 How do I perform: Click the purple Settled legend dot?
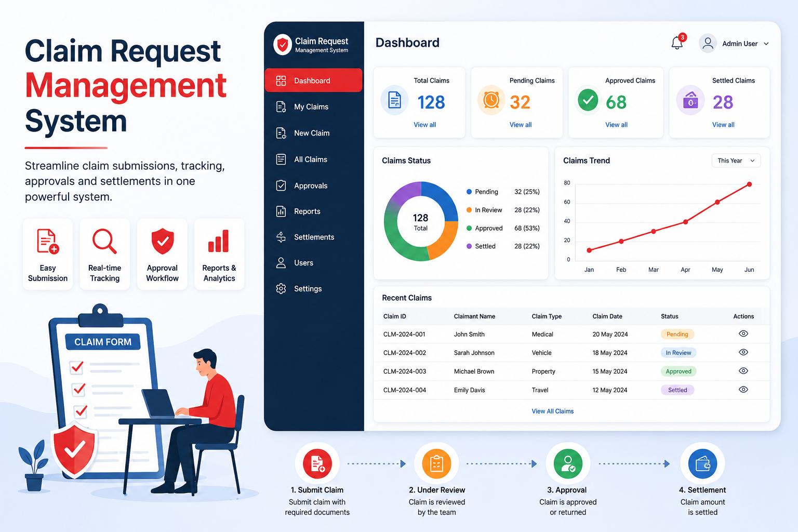tap(469, 246)
